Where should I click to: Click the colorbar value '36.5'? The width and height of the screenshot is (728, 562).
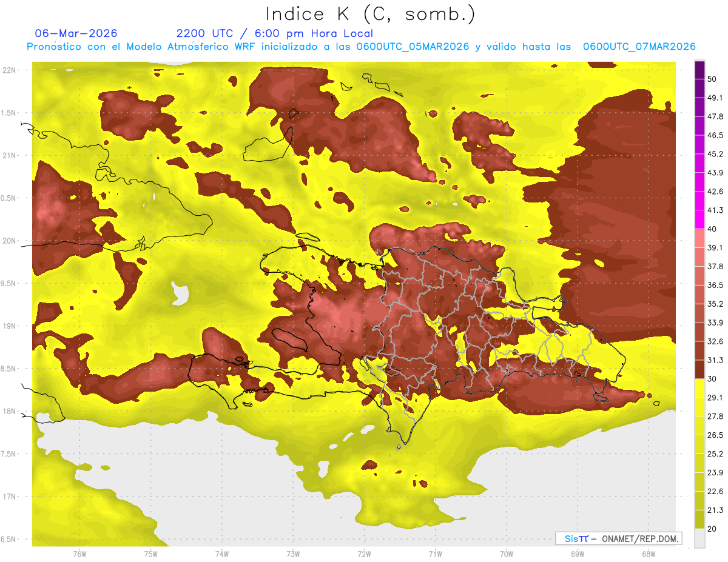pyautogui.click(x=715, y=285)
